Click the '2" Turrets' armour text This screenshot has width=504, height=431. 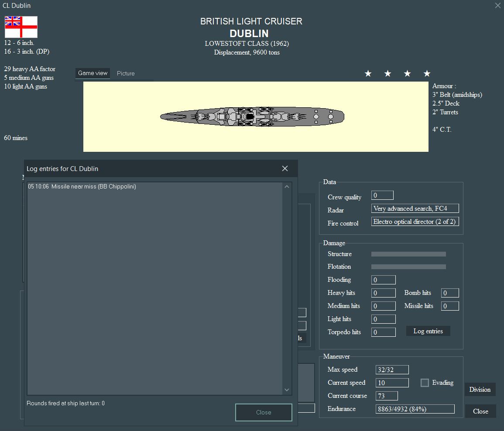tap(445, 112)
